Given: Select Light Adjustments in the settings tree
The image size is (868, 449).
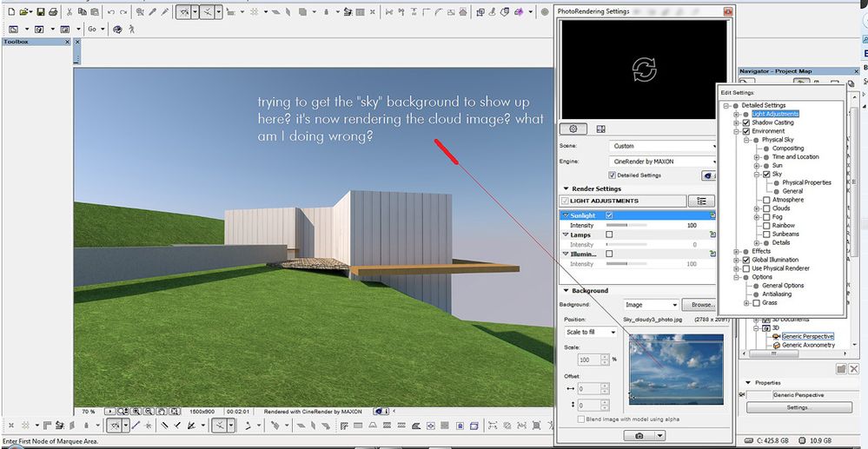Looking at the screenshot, I should (775, 114).
